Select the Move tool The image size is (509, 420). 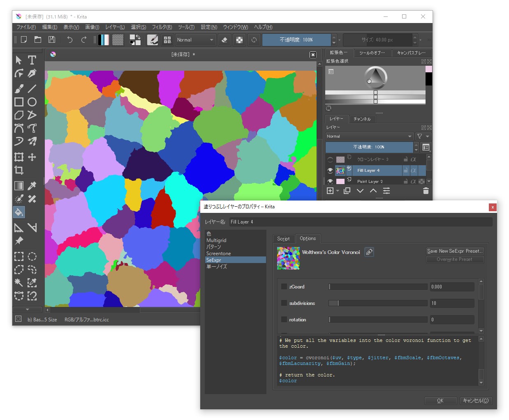click(32, 157)
